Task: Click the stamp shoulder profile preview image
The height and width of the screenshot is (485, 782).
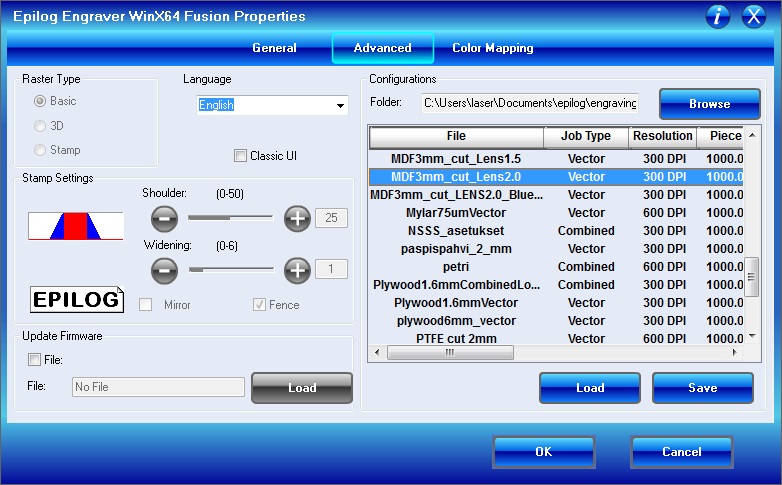Action: [x=76, y=226]
